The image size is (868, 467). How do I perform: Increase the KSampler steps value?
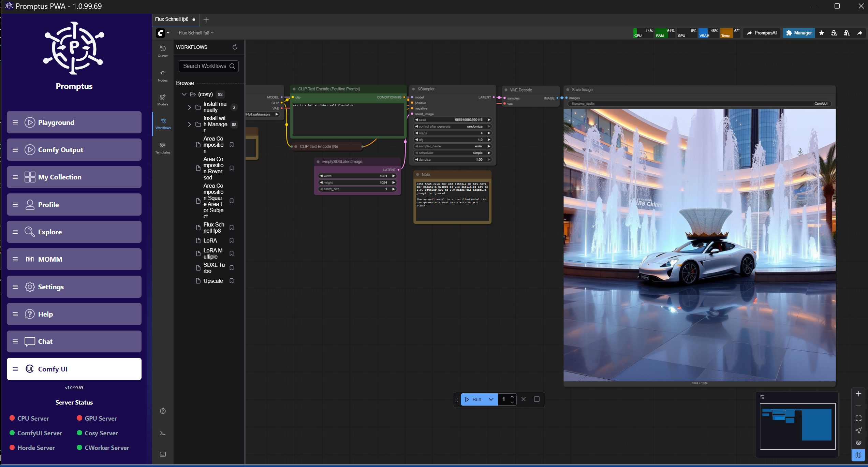pyautogui.click(x=489, y=133)
